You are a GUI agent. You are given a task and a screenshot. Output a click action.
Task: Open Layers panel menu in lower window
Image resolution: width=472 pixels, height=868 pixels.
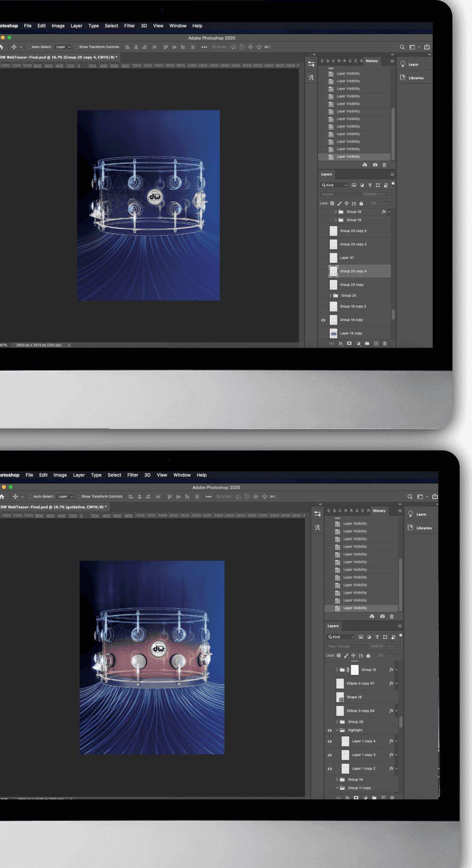[400, 626]
